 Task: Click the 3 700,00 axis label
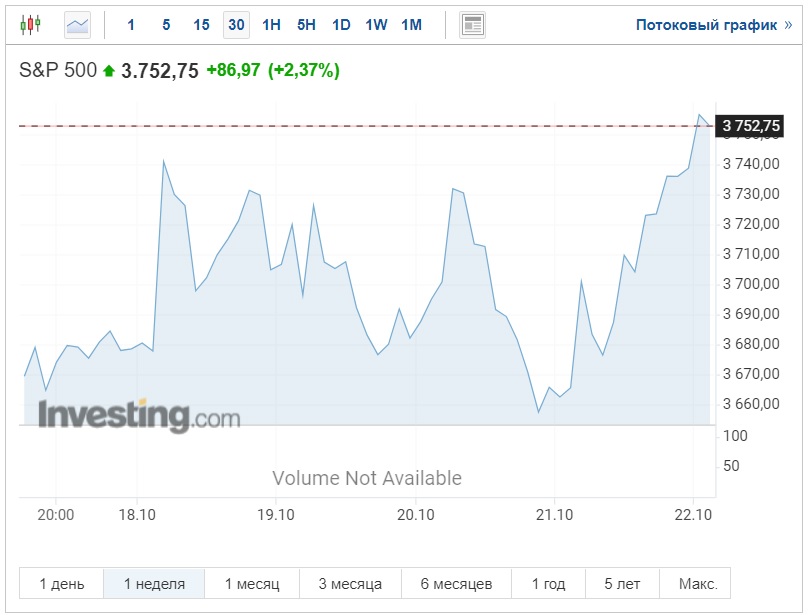click(x=751, y=283)
